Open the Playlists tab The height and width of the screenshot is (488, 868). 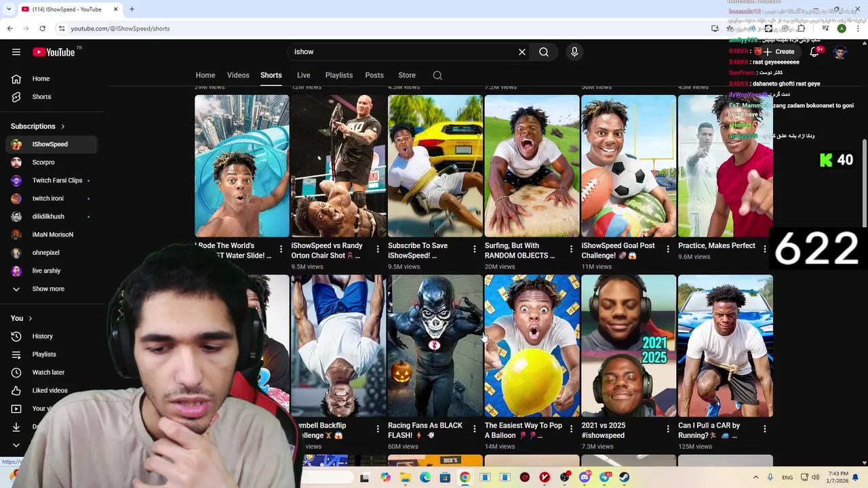point(339,75)
